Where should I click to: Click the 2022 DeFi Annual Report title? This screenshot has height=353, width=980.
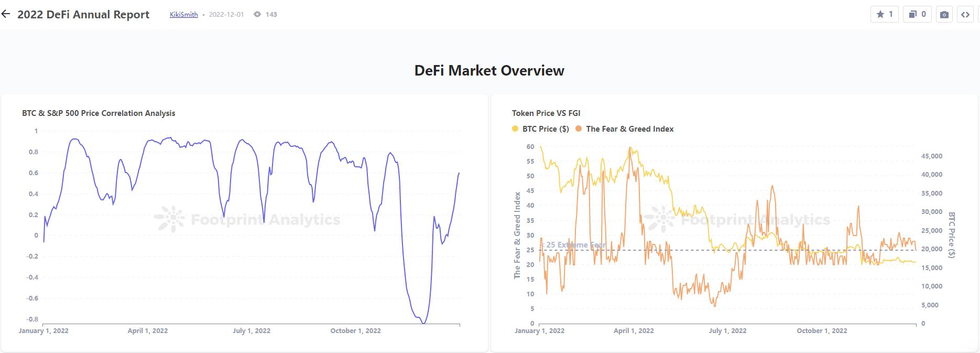coord(83,15)
